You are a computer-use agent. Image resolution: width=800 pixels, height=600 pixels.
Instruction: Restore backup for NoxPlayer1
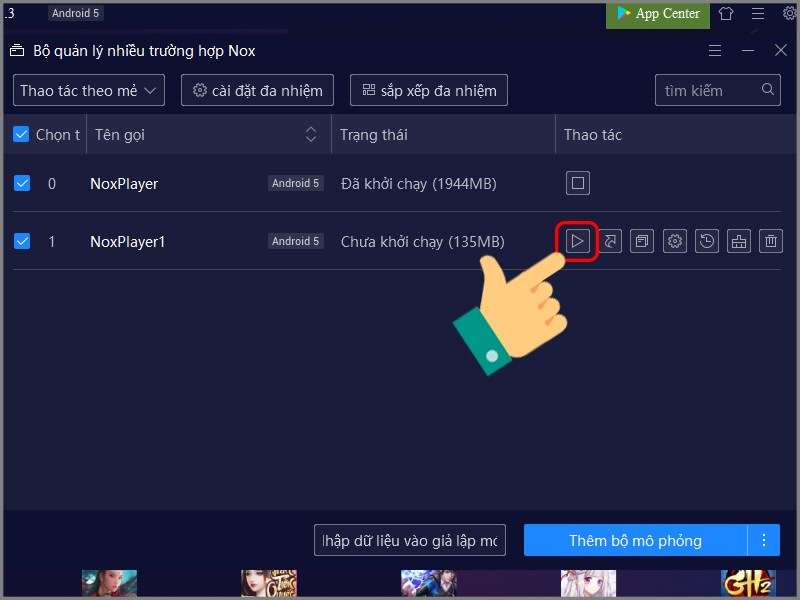pyautogui.click(x=706, y=241)
